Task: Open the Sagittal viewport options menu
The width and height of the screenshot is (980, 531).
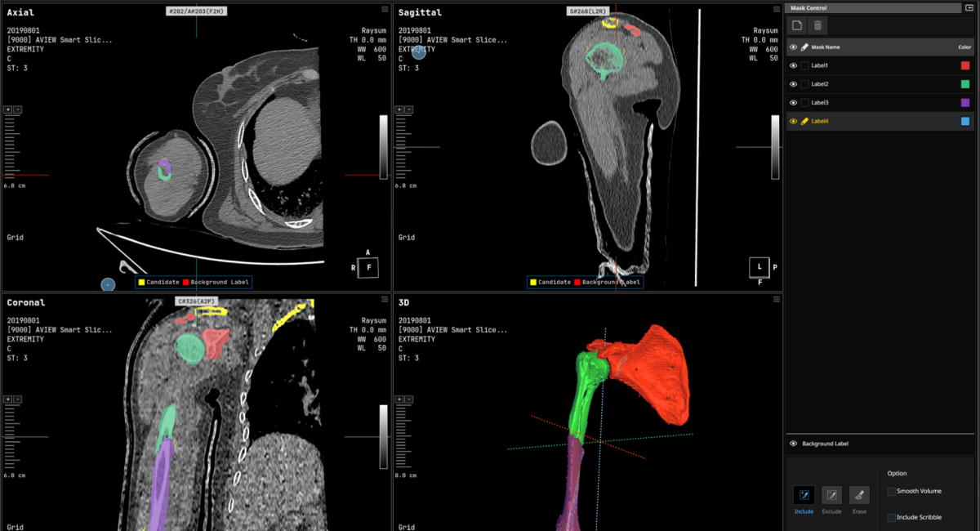Action: (776, 9)
